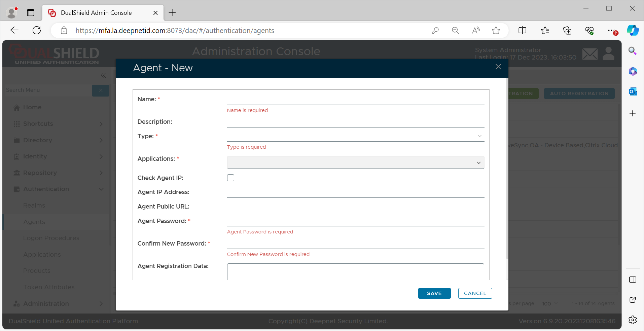Click the Agent Registration Data text area
Screen dimensions: 644x331
tap(355, 272)
